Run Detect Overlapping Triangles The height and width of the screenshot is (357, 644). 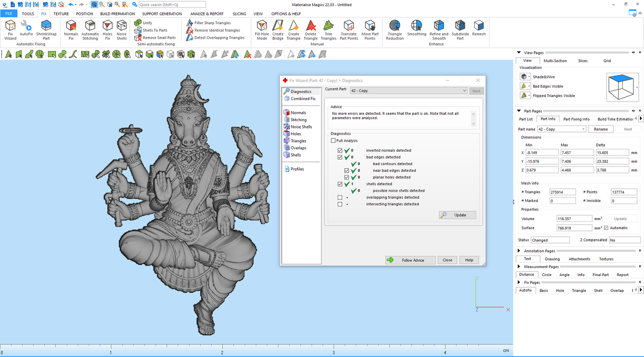tap(215, 38)
